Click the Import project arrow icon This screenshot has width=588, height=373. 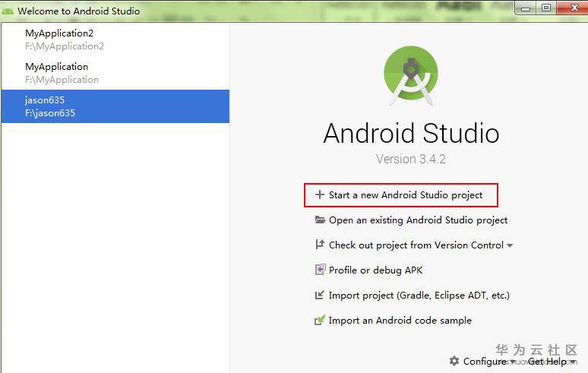click(x=320, y=295)
